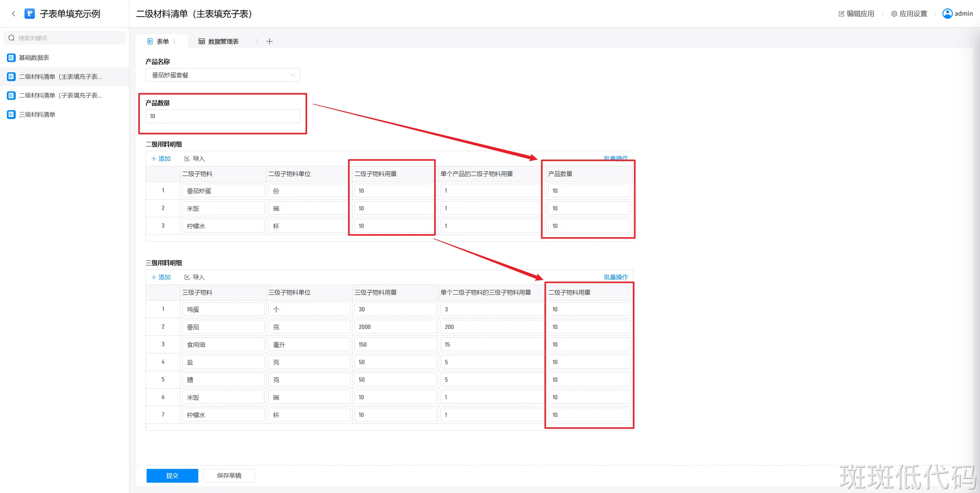Open 基础数据表 in sidebar
This screenshot has width=980, height=493.
coord(34,58)
